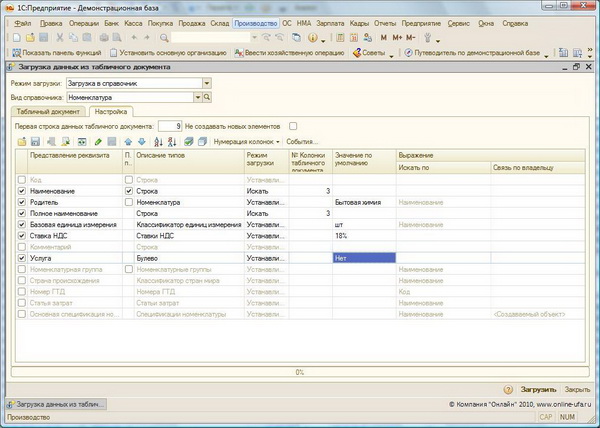Open the Вид справочника dropdown arrow
Viewport: 600px width, 428px height.
point(197,98)
